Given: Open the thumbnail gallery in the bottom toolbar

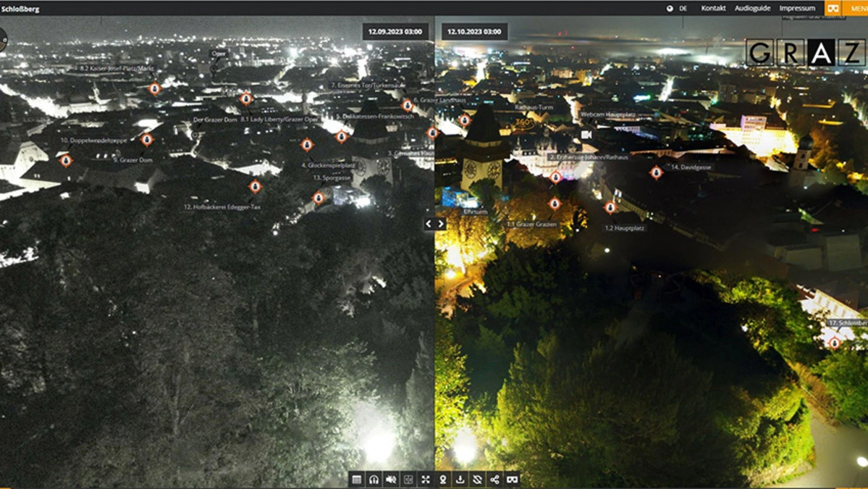Looking at the screenshot, I should point(356,480).
